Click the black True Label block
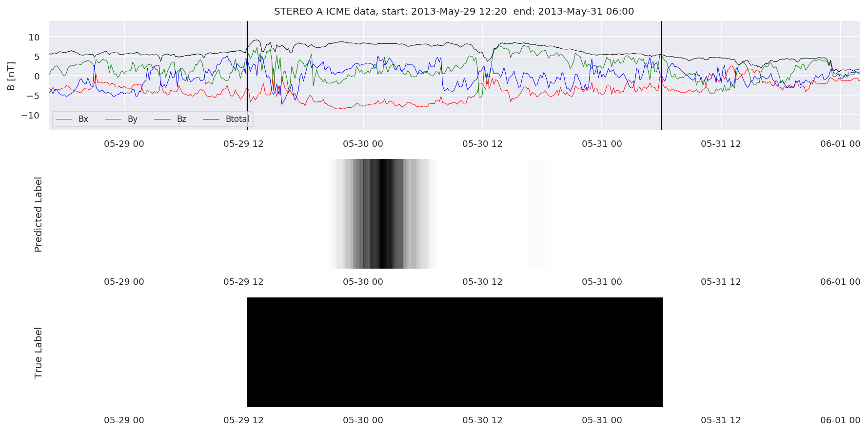868x432 pixels. (454, 352)
